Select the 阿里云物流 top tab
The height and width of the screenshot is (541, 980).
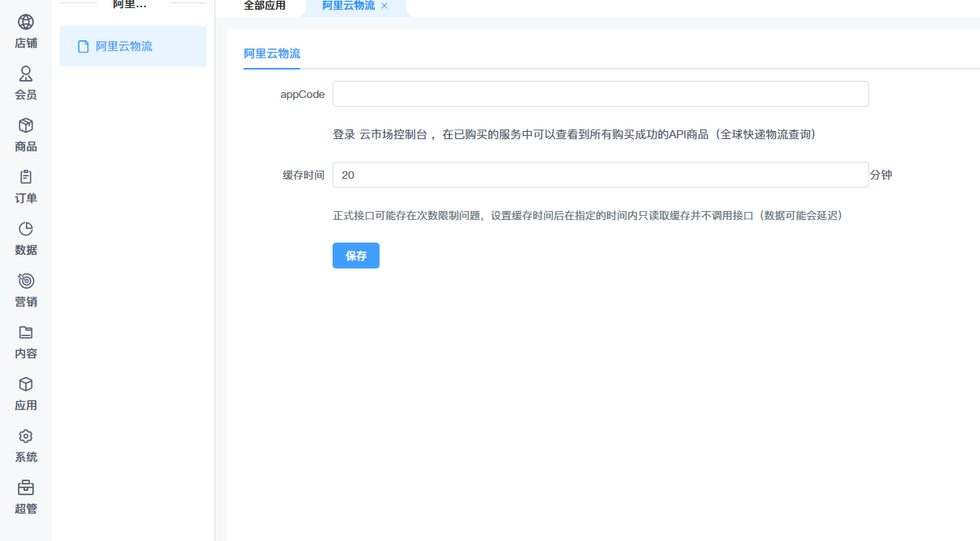pyautogui.click(x=349, y=6)
